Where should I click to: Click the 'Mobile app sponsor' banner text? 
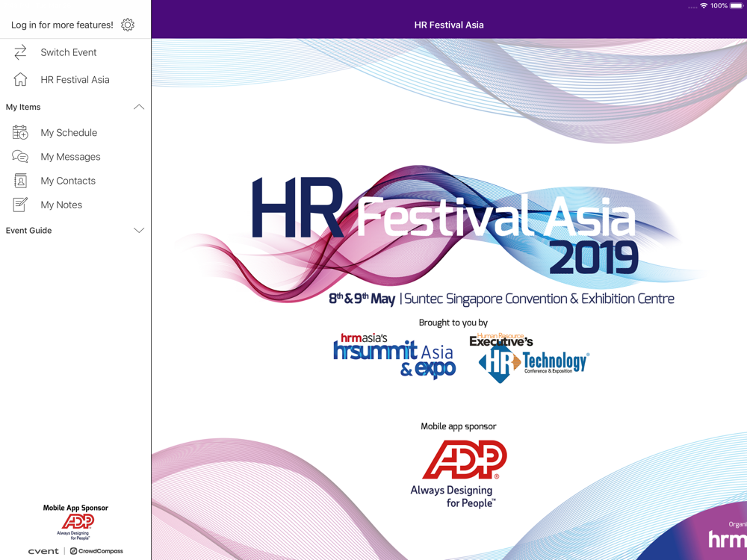pos(459,426)
